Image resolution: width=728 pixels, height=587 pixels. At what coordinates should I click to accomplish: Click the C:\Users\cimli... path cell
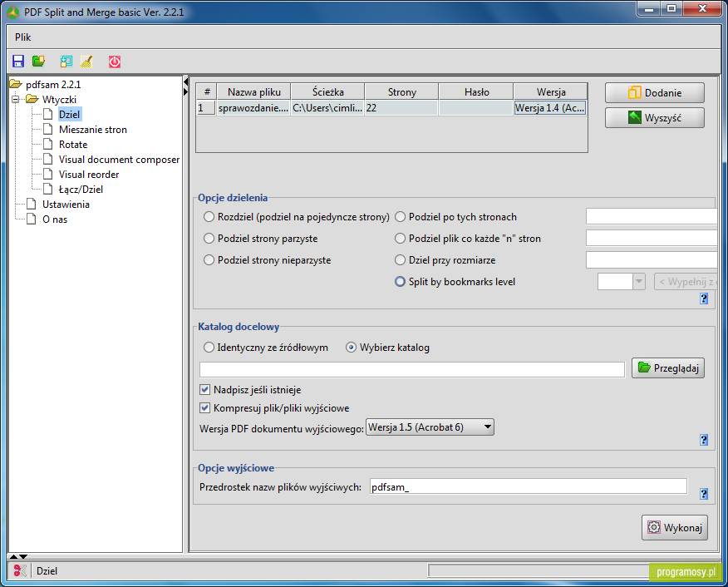tap(327, 108)
